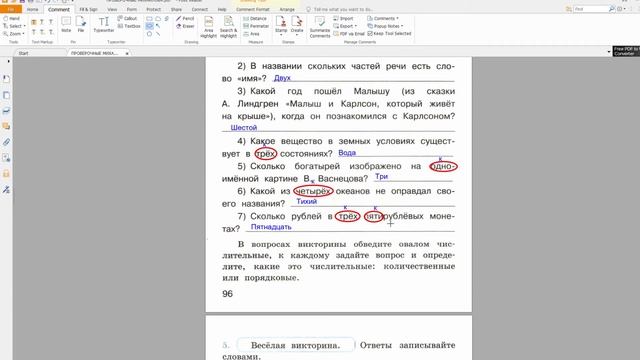Image resolution: width=640 pixels, height=360 pixels.
Task: Expand the left navigation panel arrow
Action: [8, 61]
